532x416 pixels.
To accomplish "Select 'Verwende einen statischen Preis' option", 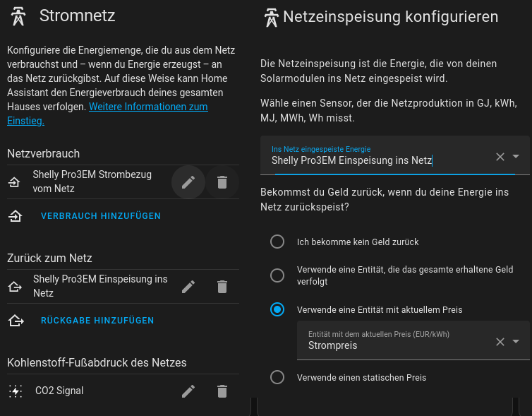I will pos(277,377).
